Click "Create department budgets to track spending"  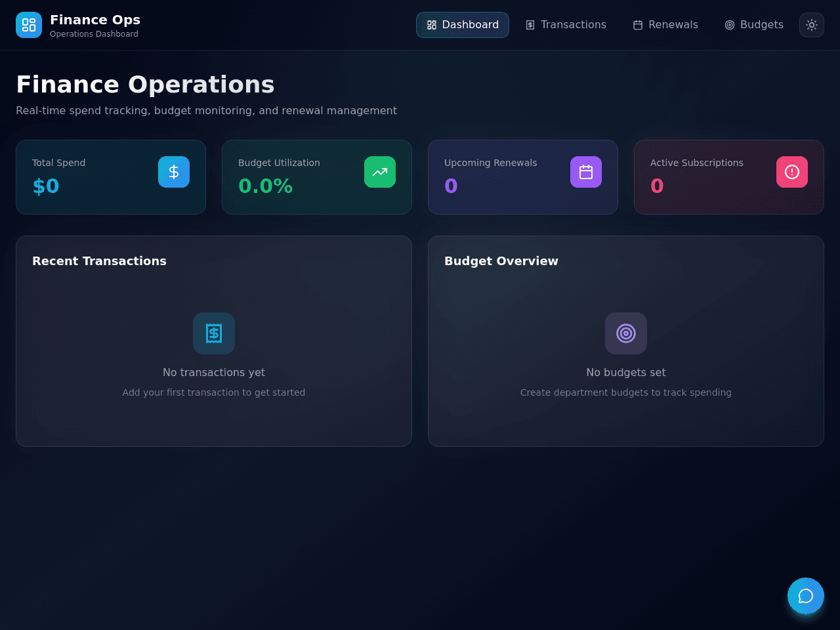coord(626,392)
